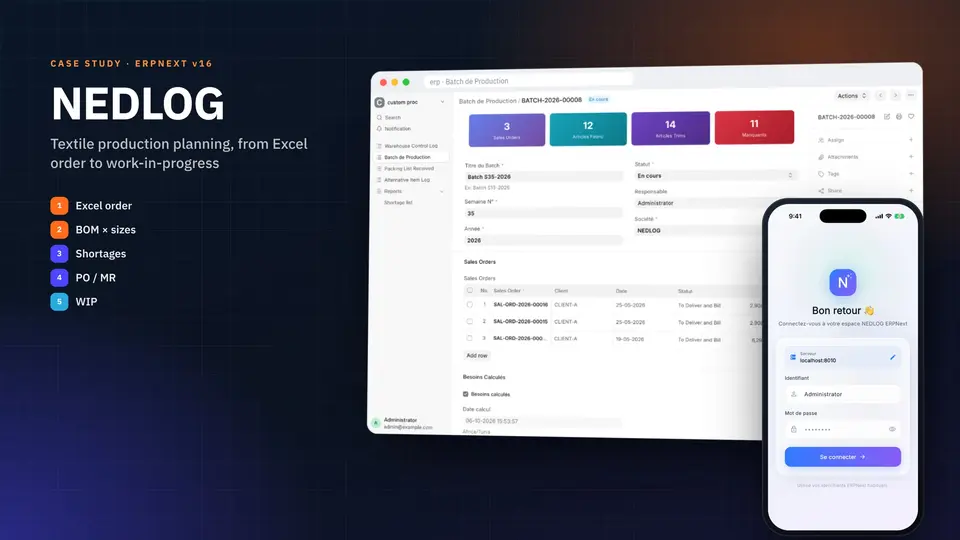This screenshot has width=960, height=540.
Task: Open the Actions dropdown
Action: 852,96
